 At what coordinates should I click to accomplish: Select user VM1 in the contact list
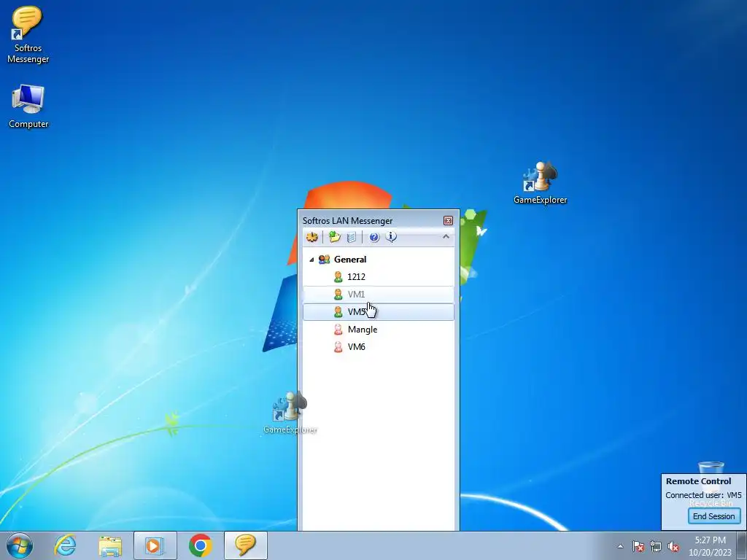pos(379,295)
